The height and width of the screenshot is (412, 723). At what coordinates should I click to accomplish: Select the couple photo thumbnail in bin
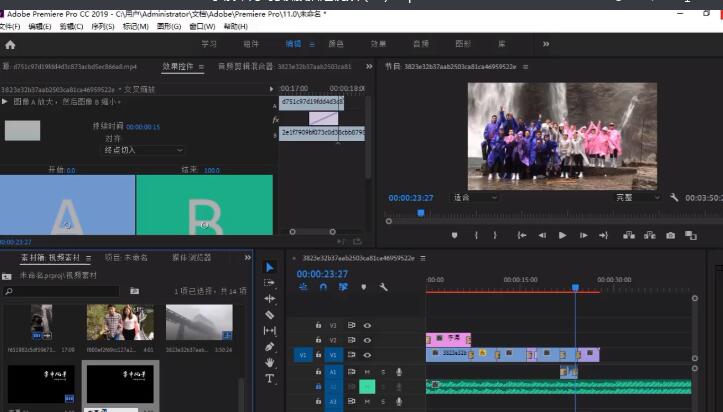tap(120, 323)
